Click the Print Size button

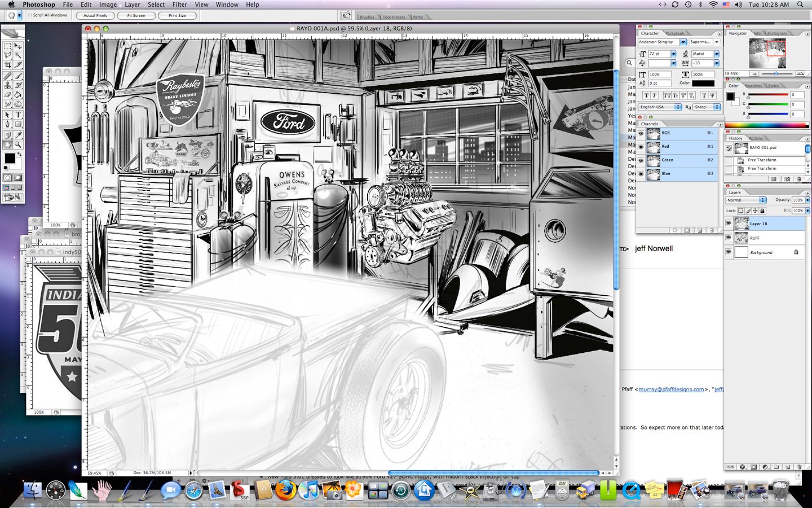[177, 16]
